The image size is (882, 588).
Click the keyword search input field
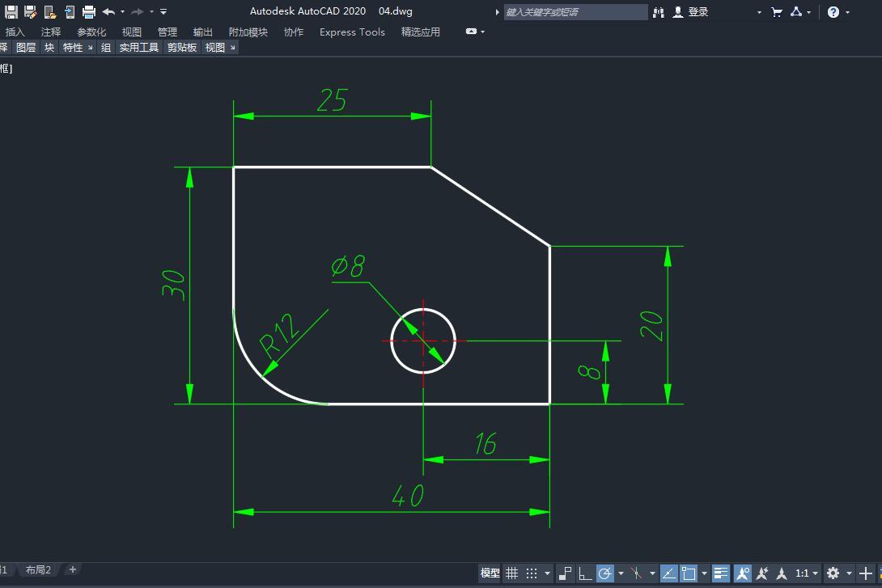[575, 12]
